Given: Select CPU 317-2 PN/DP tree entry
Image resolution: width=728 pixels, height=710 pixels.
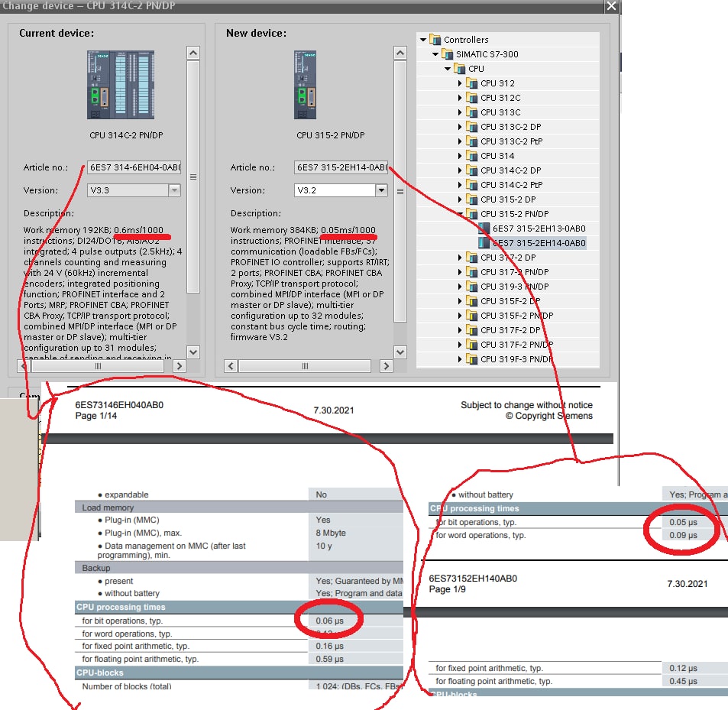Looking at the screenshot, I should (x=514, y=271).
